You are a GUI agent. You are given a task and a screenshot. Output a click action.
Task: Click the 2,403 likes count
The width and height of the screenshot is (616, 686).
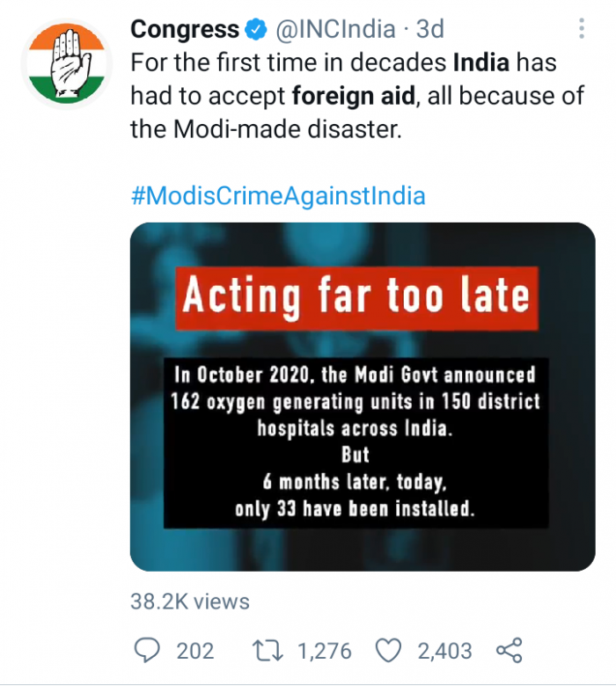(x=444, y=651)
